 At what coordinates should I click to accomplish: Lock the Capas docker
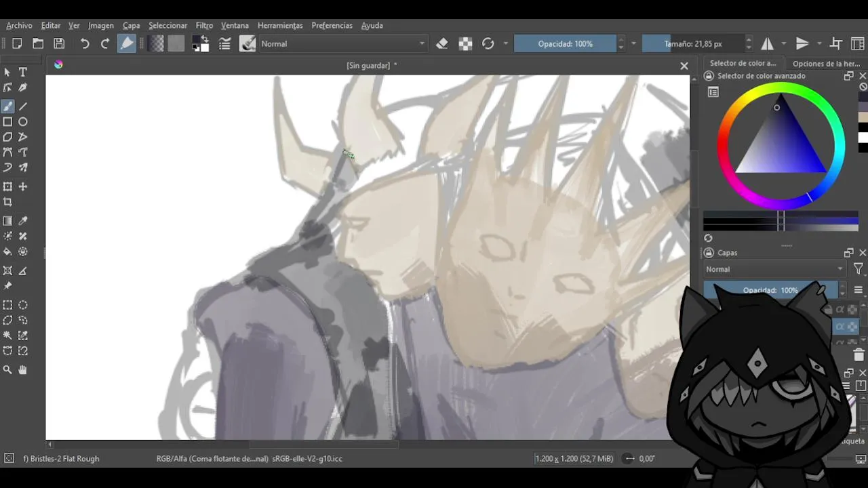709,253
